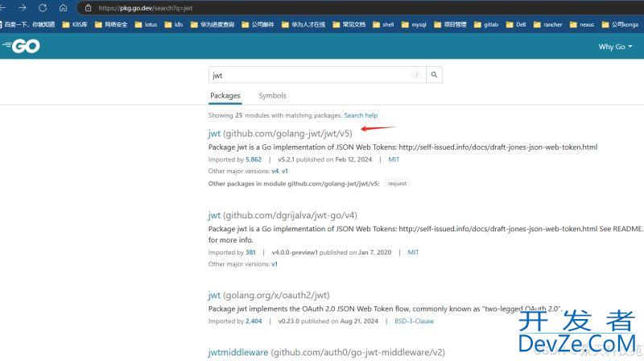Open the Search help link

pyautogui.click(x=361, y=115)
